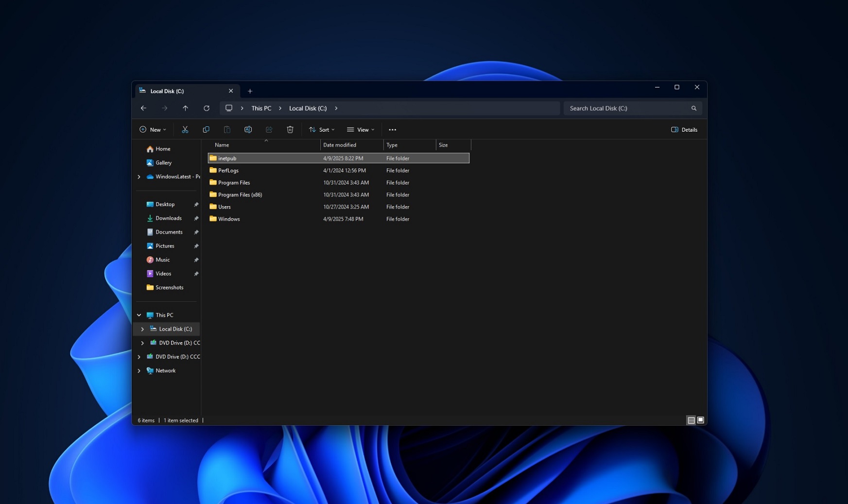Open the See more (...) menu
This screenshot has width=848, height=504.
click(x=392, y=129)
